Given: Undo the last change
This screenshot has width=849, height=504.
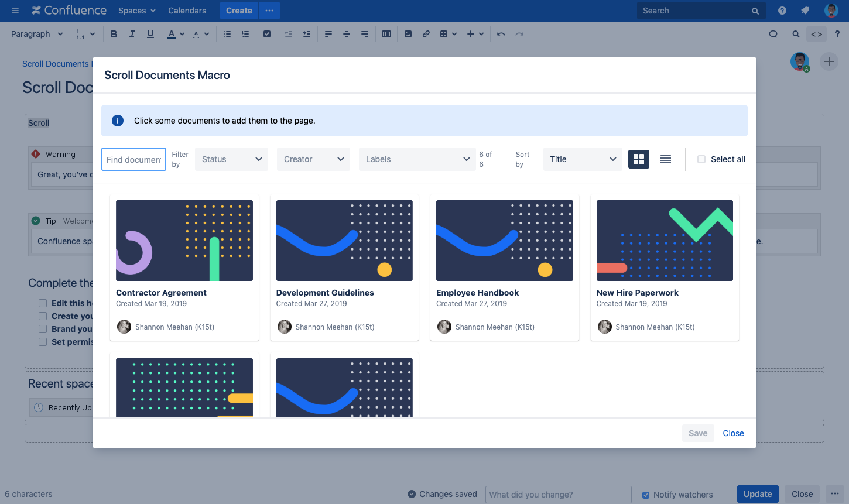Looking at the screenshot, I should (501, 33).
